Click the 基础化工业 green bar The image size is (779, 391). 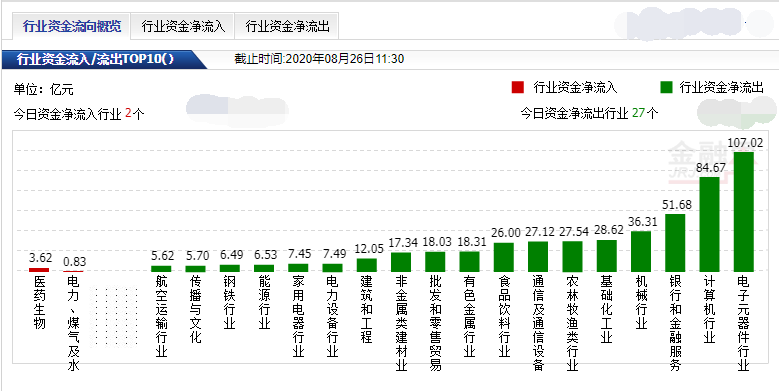(x=607, y=256)
